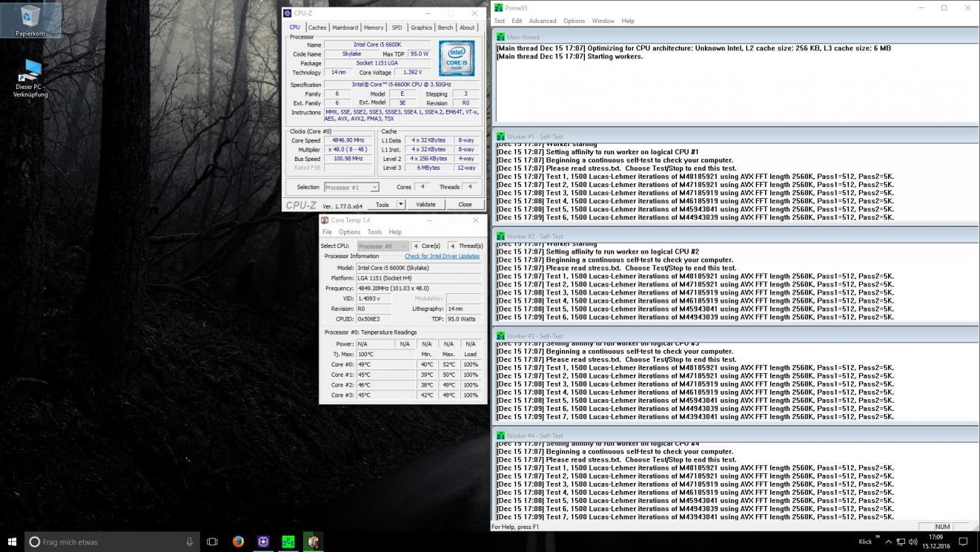Click the Intel Core i5 logo

point(456,59)
